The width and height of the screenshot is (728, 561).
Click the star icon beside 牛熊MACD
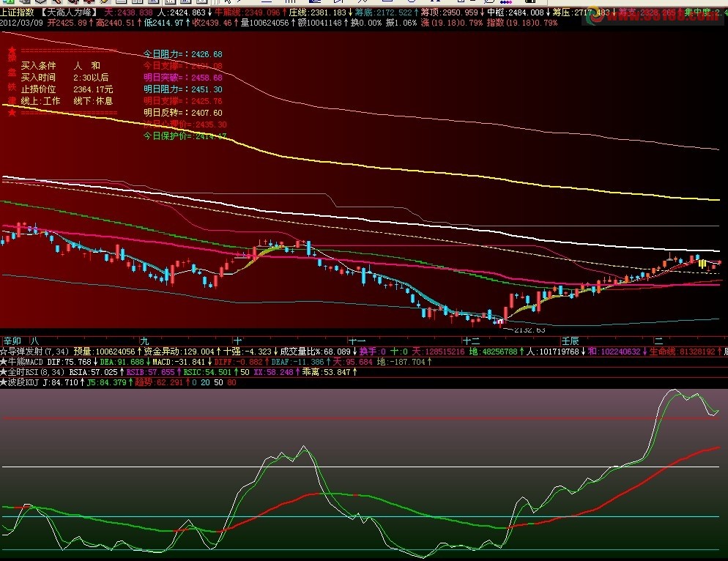(x=4, y=362)
